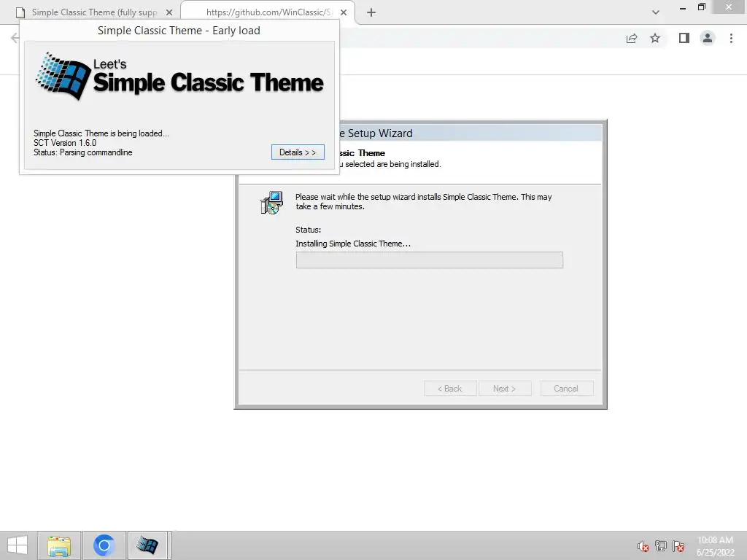Bookmark this page with the star icon
Screen dimensions: 747x560
coord(655,38)
